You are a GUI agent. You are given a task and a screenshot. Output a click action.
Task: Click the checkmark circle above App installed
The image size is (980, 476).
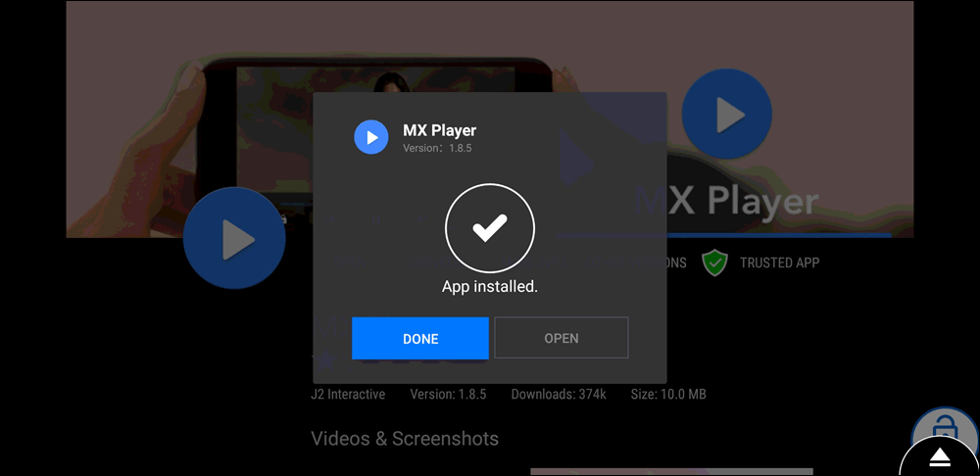point(489,229)
